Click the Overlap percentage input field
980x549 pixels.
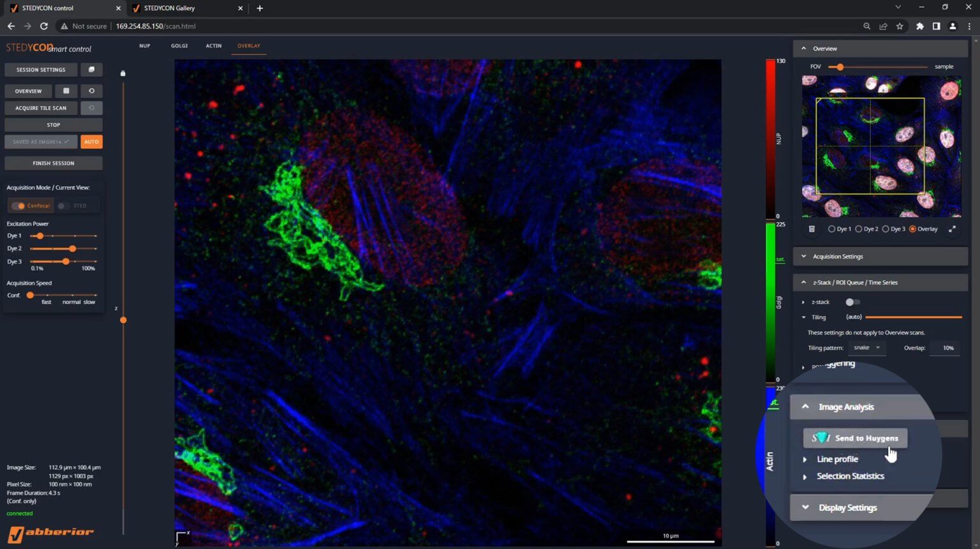(947, 348)
